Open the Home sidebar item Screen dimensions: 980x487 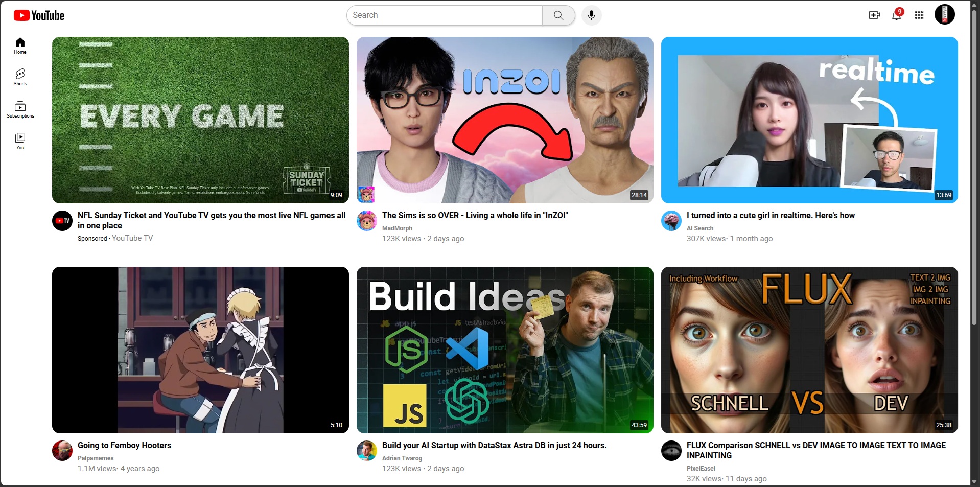(x=20, y=45)
